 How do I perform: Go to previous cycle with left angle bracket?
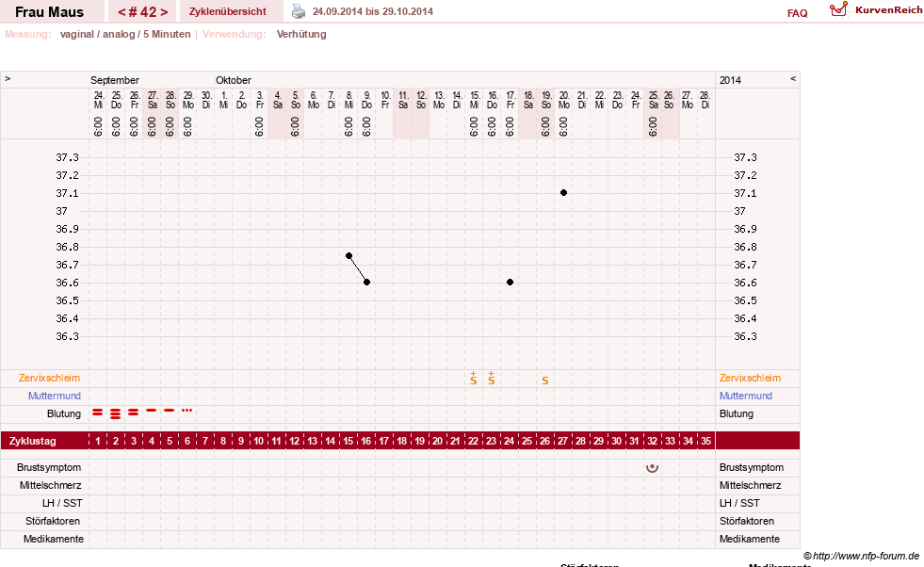(122, 12)
